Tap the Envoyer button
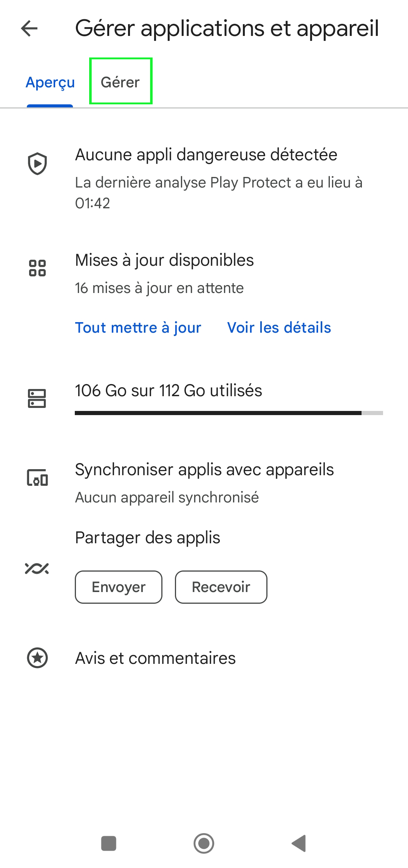 pyautogui.click(x=119, y=587)
